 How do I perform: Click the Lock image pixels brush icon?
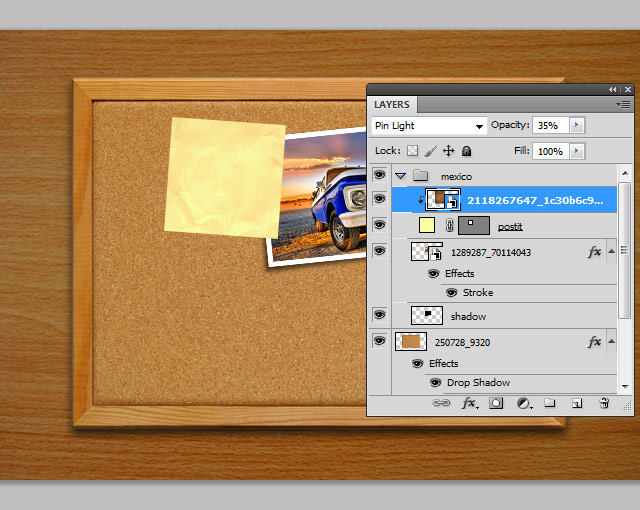pos(430,151)
